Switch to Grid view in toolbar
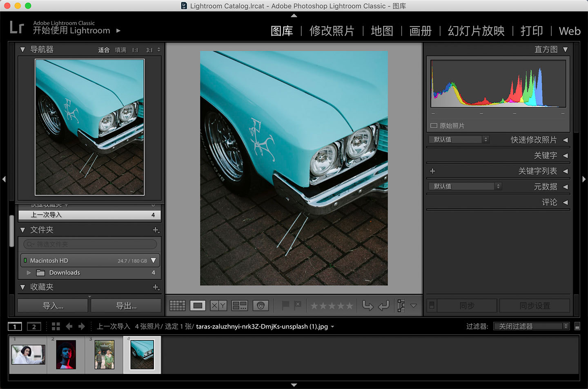 [177, 305]
